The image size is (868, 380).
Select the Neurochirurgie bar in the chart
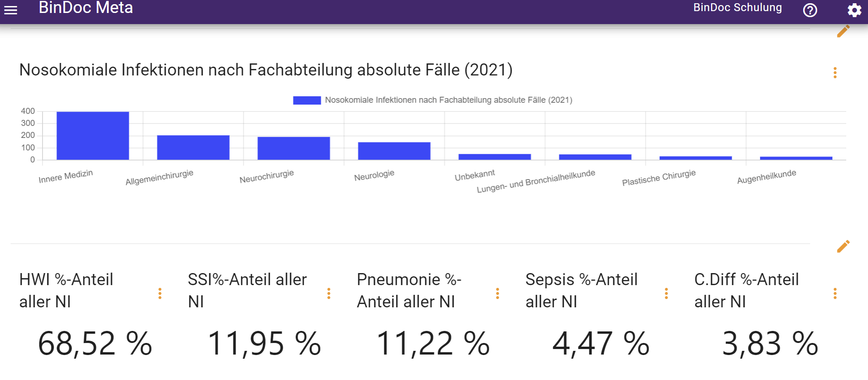(293, 148)
